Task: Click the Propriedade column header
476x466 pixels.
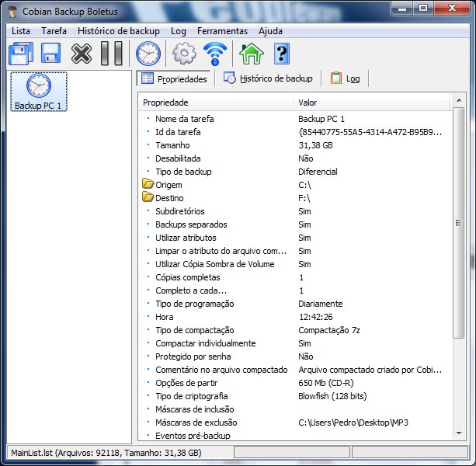Action: click(x=216, y=103)
